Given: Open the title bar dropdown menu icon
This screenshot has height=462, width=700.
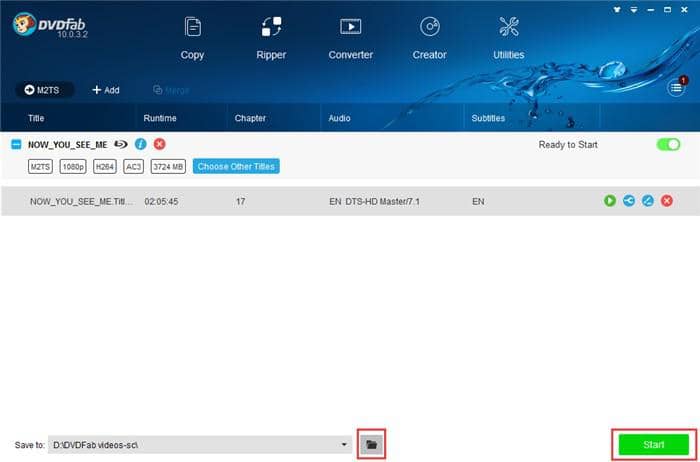Looking at the screenshot, I should coord(634,9).
